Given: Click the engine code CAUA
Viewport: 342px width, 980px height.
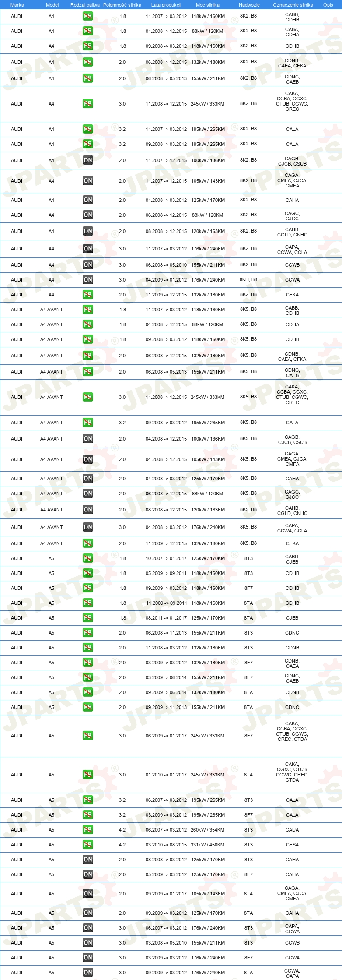Looking at the screenshot, I should pyautogui.click(x=292, y=830).
